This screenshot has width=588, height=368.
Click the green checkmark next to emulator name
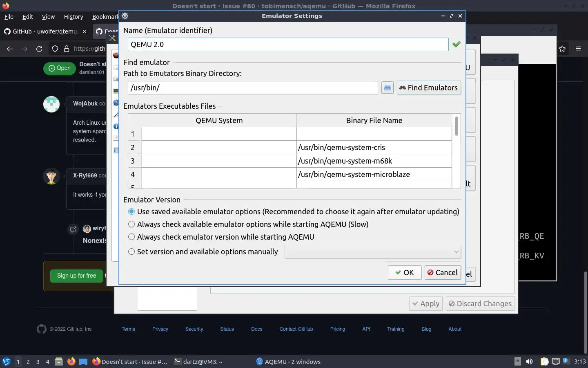(x=457, y=44)
